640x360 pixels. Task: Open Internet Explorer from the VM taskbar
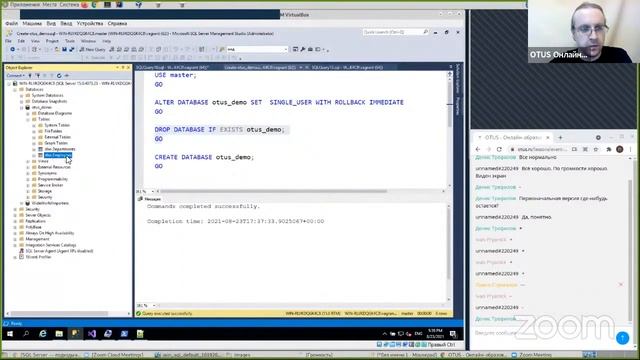[42, 334]
